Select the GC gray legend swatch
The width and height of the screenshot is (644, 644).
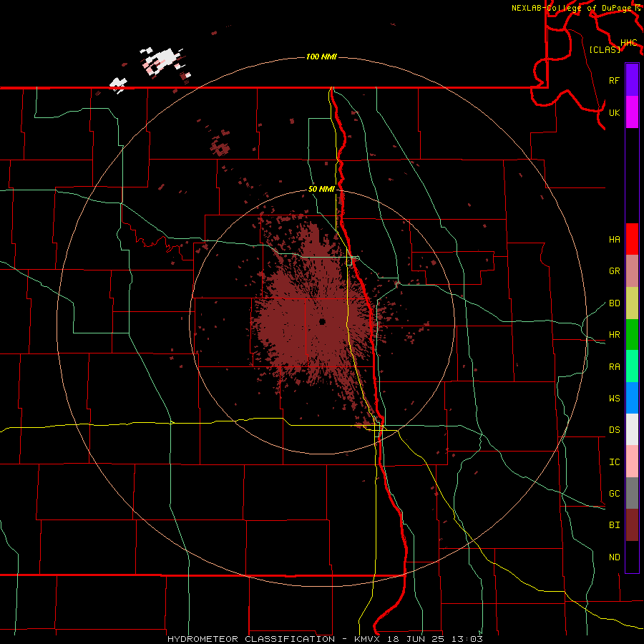632,493
